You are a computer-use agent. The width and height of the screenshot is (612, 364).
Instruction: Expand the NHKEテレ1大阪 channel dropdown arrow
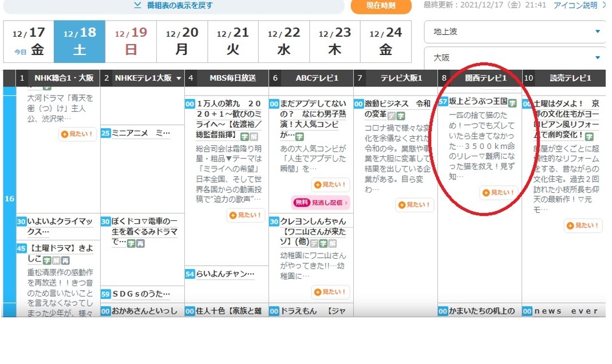[179, 78]
